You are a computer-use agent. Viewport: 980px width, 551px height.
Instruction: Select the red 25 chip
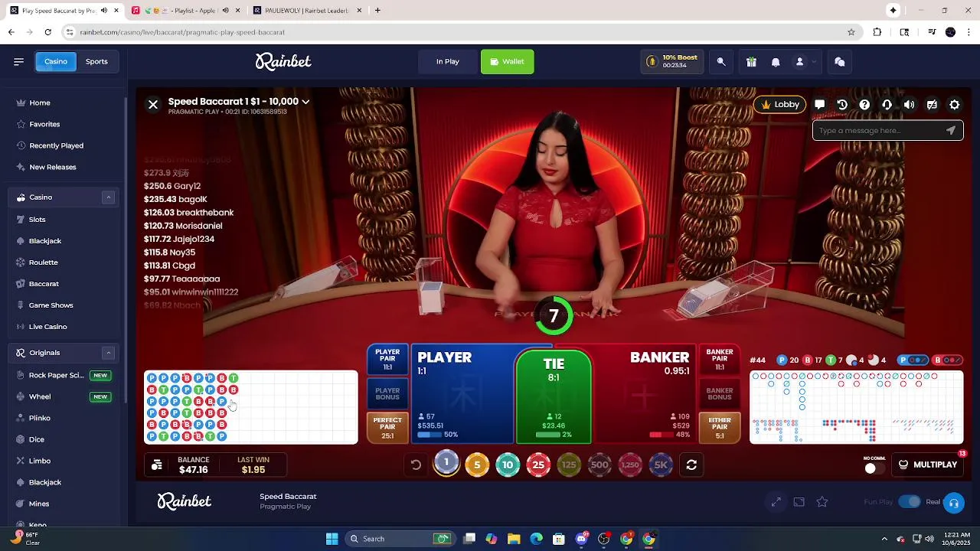[538, 465]
